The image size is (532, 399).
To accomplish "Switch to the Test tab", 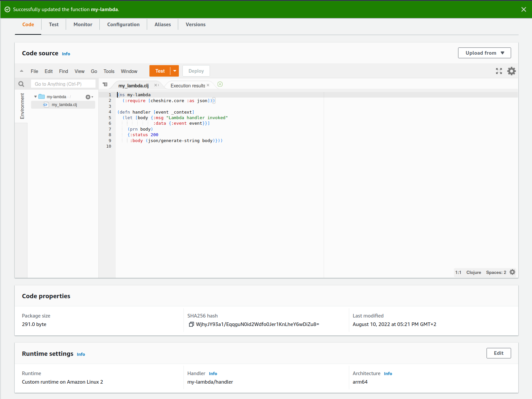I will tap(54, 25).
